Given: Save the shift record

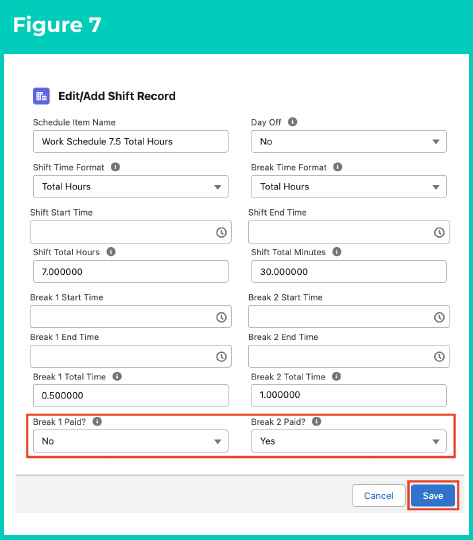Looking at the screenshot, I should 433,496.
